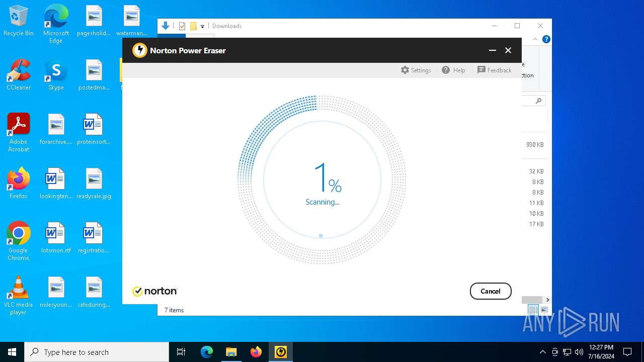Click the Downloads window quick access arrow icon
Screen dimensions: 644x362
point(165,26)
